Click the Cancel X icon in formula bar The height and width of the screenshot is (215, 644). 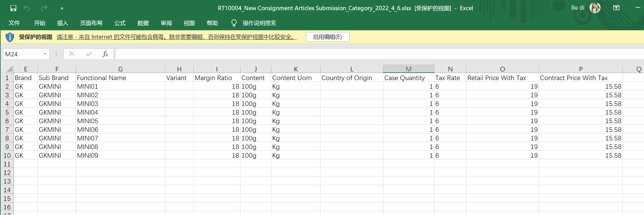click(72, 54)
